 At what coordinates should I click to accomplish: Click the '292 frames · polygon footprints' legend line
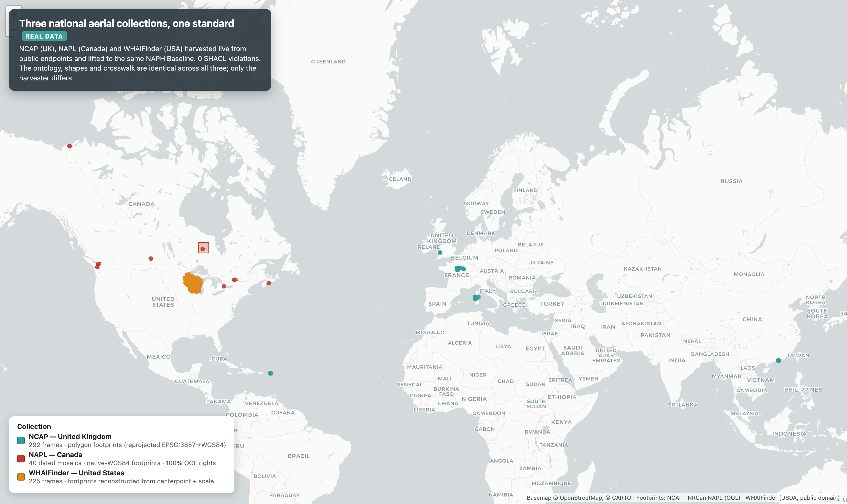coord(127,445)
